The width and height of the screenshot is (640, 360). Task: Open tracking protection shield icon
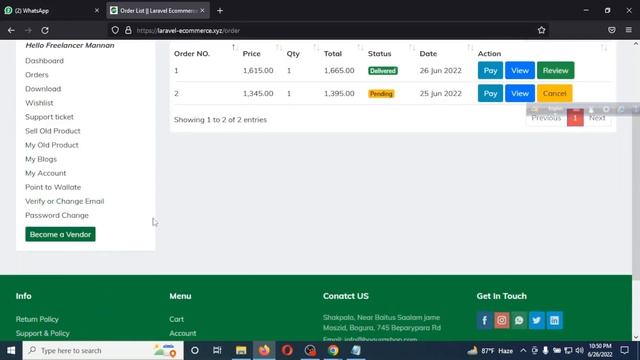click(x=115, y=30)
